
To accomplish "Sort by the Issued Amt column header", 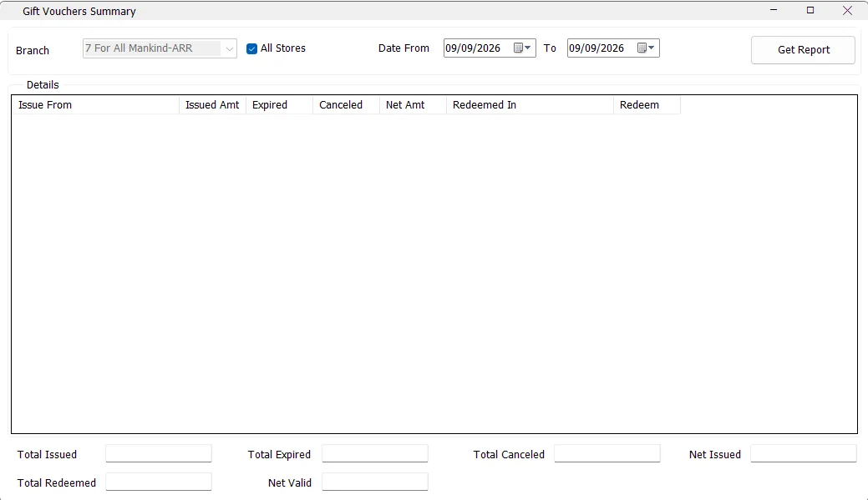I will (x=212, y=105).
